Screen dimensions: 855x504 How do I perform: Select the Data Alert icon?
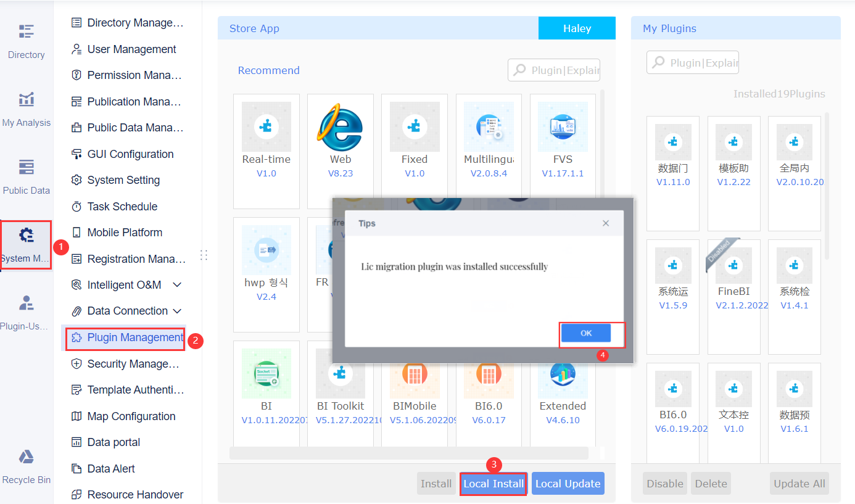tap(75, 468)
